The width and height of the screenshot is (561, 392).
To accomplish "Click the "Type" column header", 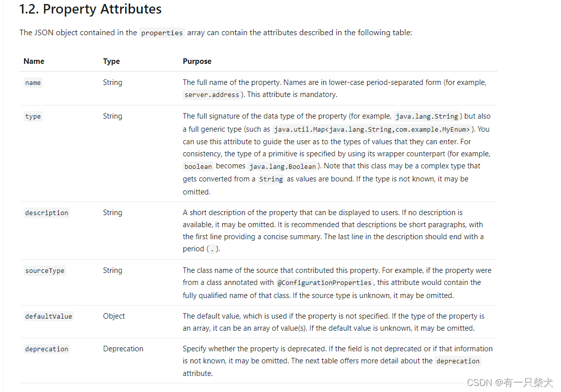I will click(111, 61).
